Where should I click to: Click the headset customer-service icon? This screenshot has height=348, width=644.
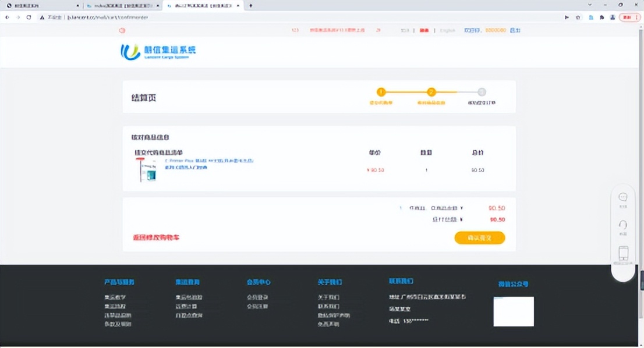tap(623, 226)
